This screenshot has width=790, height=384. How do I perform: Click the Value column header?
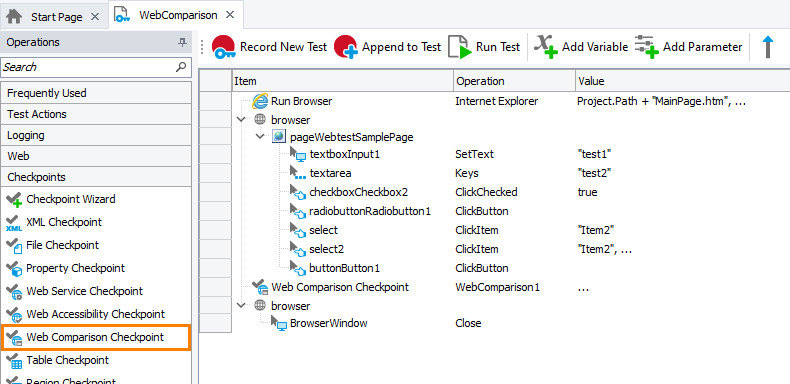683,81
